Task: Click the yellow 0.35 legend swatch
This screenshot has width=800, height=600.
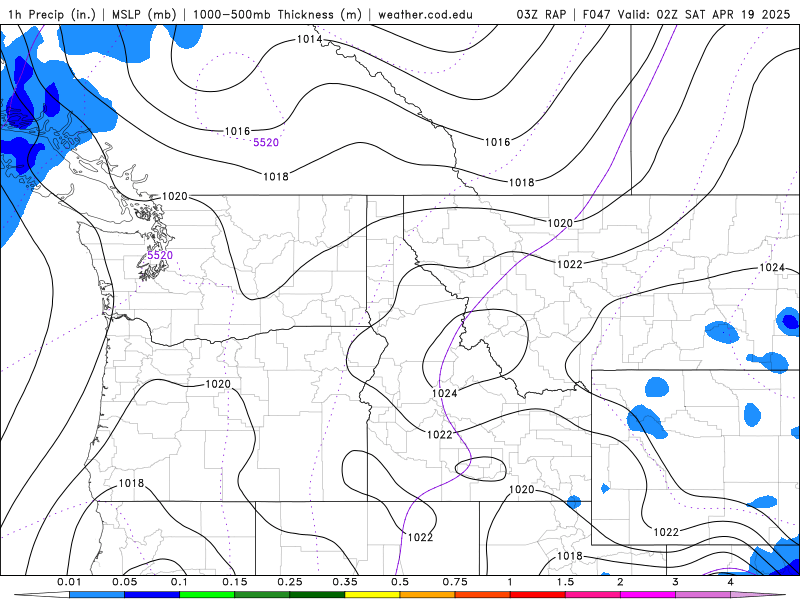Action: [x=372, y=595]
